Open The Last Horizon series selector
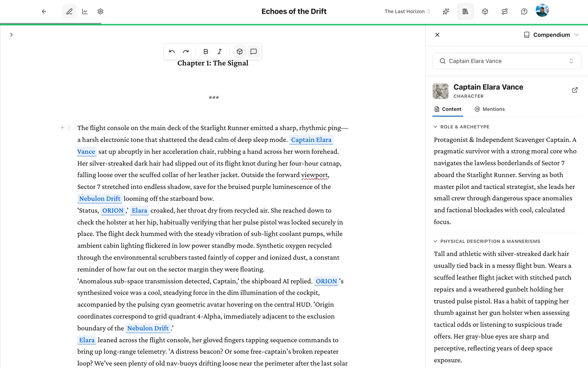 (x=407, y=11)
